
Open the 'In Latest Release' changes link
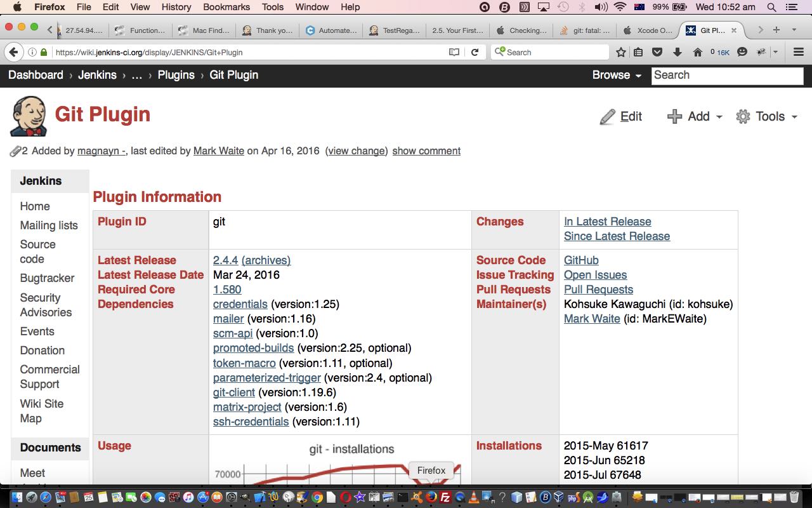pyautogui.click(x=607, y=222)
